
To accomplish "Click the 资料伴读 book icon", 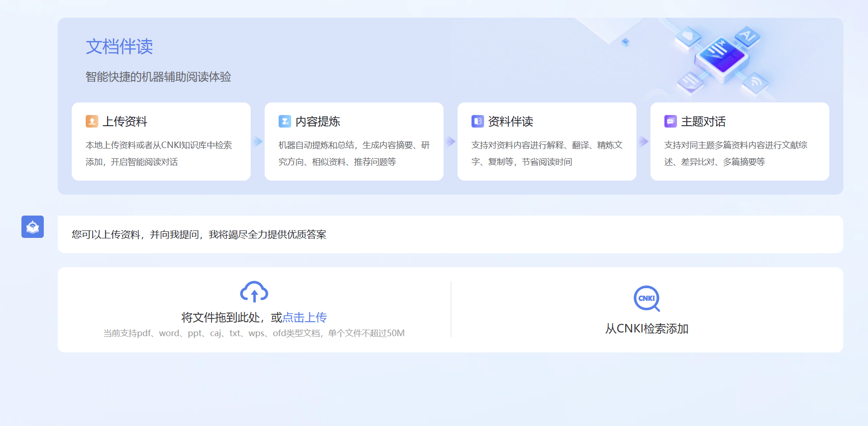I will click(478, 121).
